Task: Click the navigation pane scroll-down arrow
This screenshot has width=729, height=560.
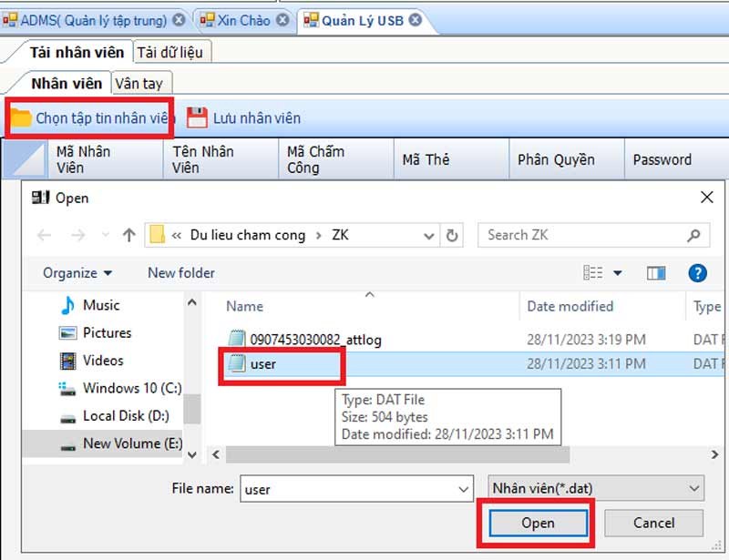Action: (192, 454)
